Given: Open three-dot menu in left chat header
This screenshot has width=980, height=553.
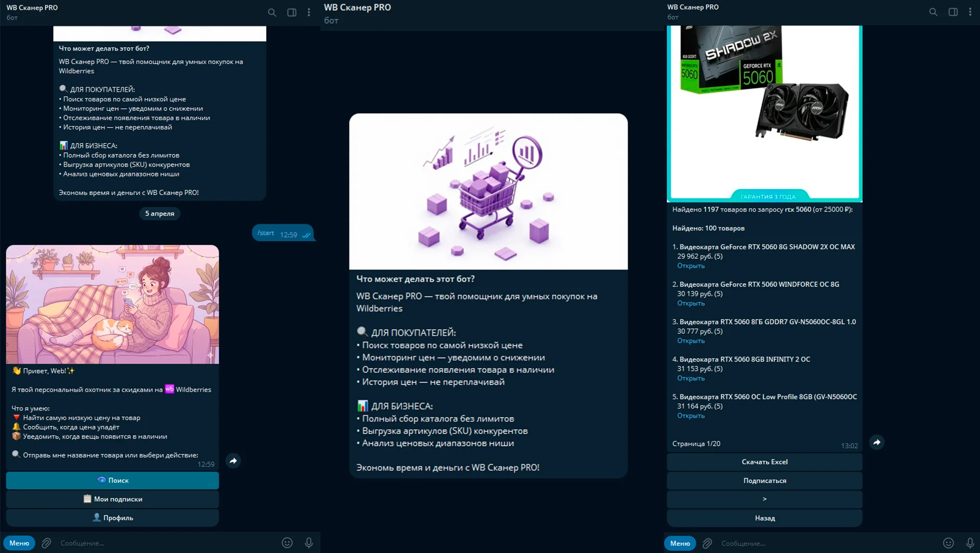Looking at the screenshot, I should pyautogui.click(x=309, y=12).
